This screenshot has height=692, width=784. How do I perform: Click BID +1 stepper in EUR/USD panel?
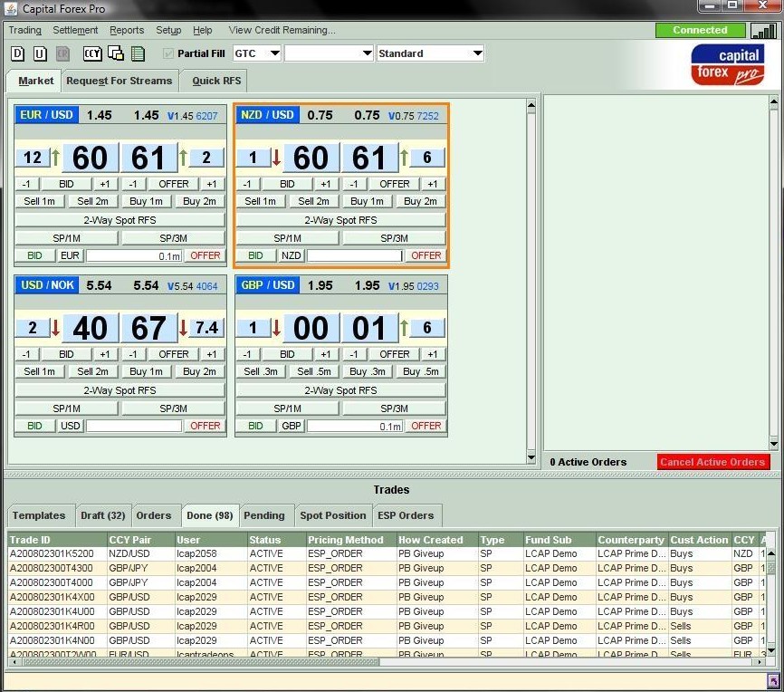tap(104, 184)
